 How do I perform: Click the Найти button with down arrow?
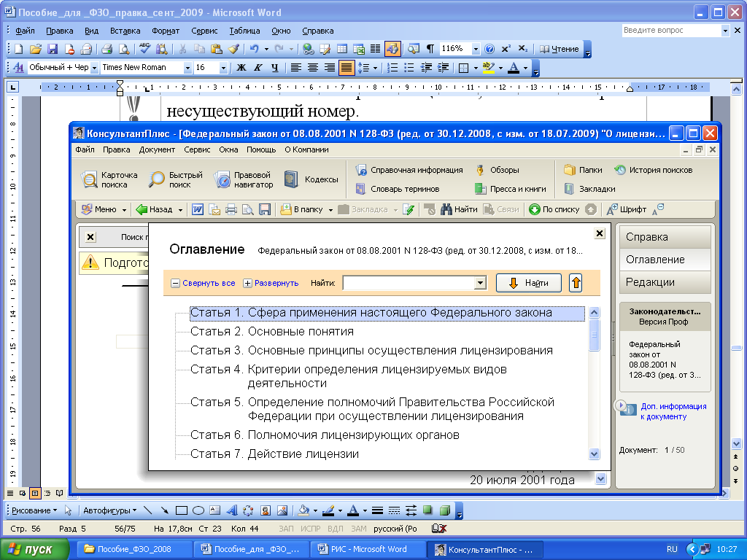(528, 283)
